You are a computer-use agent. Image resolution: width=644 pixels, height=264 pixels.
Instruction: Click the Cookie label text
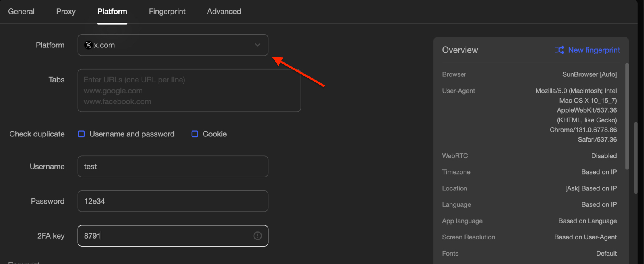(215, 134)
